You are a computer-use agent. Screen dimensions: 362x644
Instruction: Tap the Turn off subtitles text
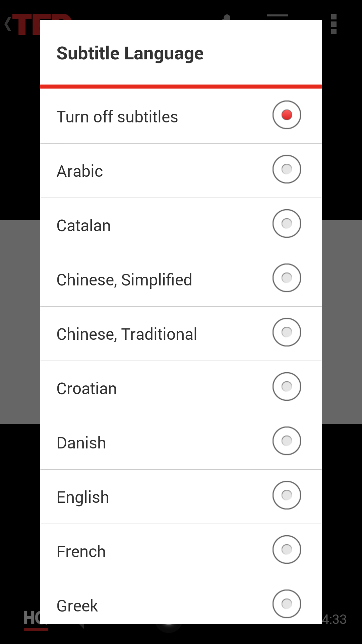[x=117, y=117]
